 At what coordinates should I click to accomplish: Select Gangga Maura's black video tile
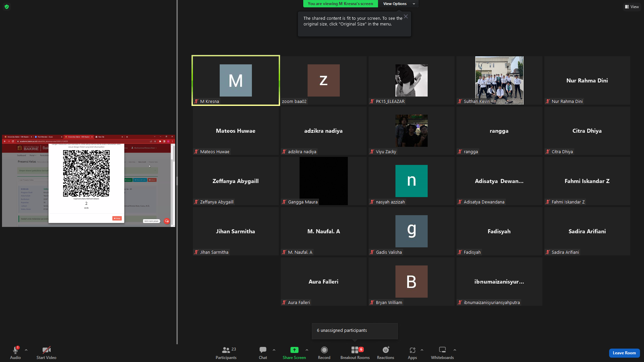click(x=323, y=181)
